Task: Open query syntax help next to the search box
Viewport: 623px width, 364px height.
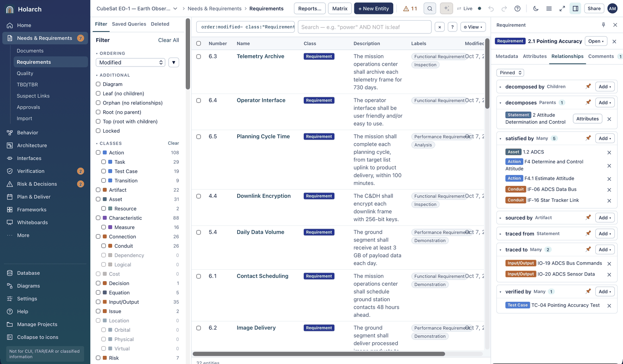Action: click(452, 27)
